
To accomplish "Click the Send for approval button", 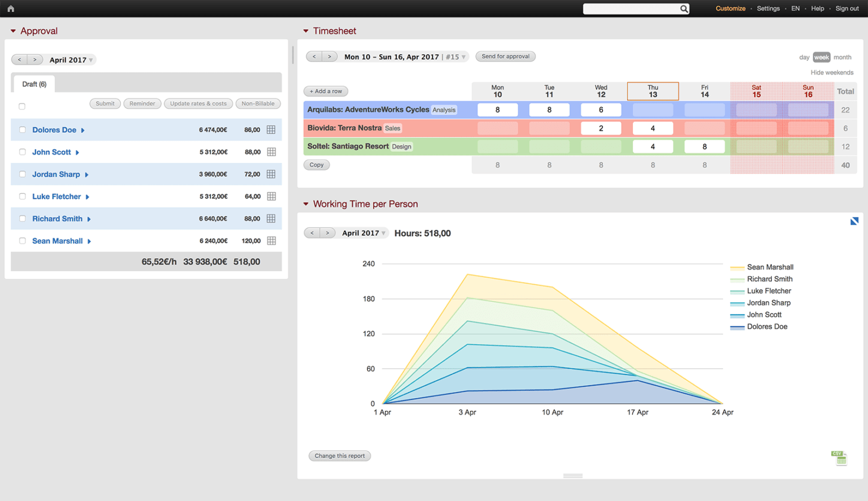I will [x=505, y=56].
